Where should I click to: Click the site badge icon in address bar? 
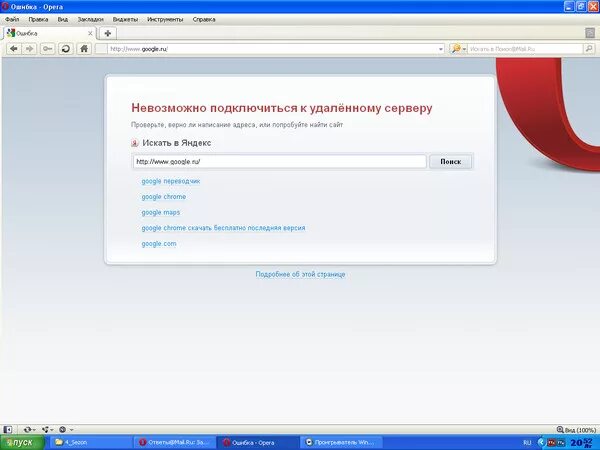tap(101, 49)
